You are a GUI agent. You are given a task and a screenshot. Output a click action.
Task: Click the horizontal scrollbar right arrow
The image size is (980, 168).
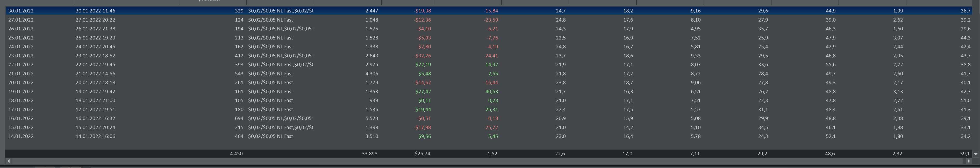pyautogui.click(x=969, y=161)
